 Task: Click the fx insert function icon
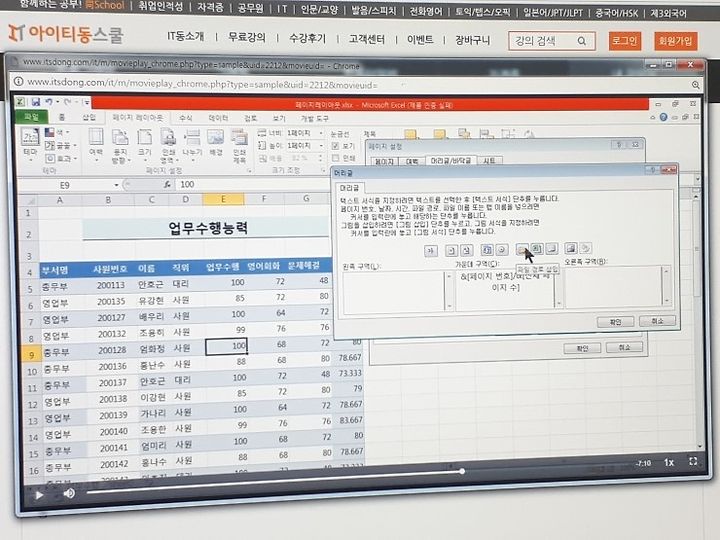(x=167, y=185)
